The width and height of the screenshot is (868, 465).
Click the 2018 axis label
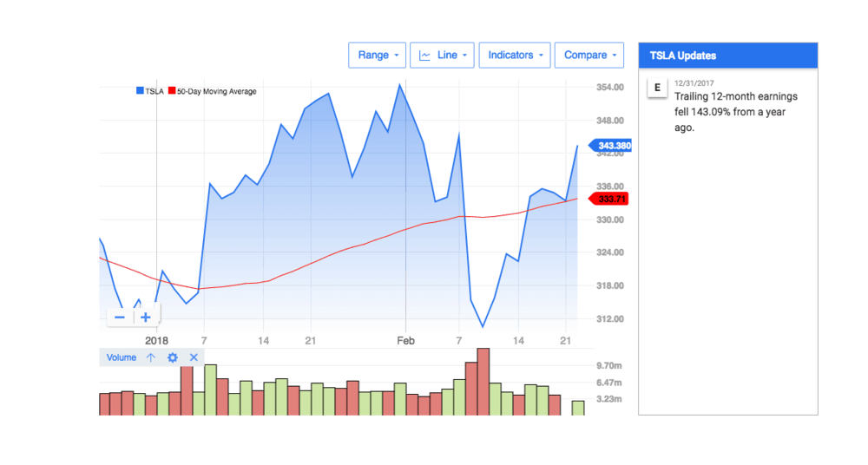coord(156,341)
